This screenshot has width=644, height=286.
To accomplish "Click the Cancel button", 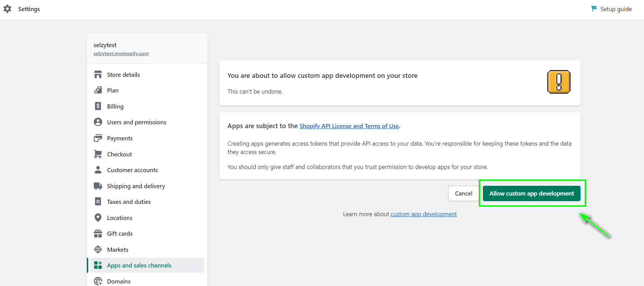I will [463, 193].
